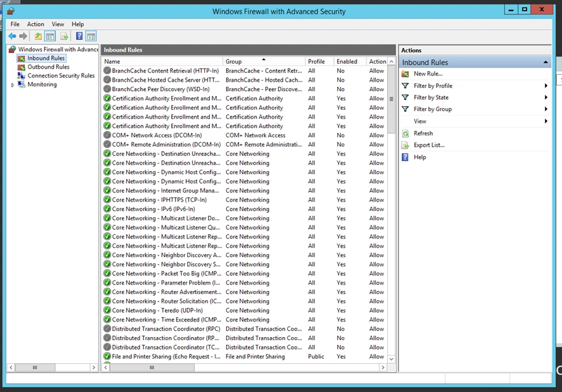The width and height of the screenshot is (562, 392).
Task: Click the Connection Security Rules tree icon
Action: [21, 76]
